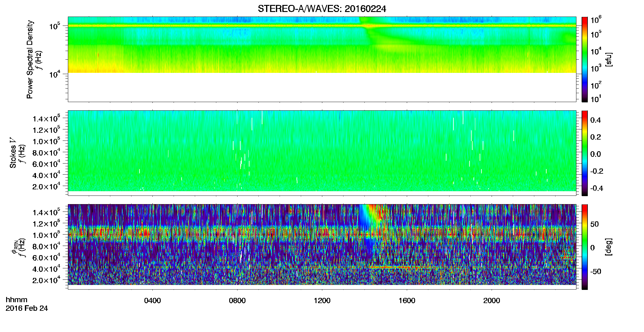Click the phi RTN spectrogram panel
The width and height of the screenshot is (644, 332).
click(322, 247)
